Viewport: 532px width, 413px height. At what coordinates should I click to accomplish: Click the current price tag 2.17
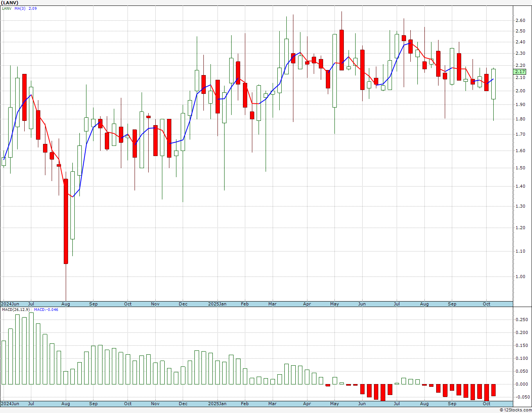point(520,72)
